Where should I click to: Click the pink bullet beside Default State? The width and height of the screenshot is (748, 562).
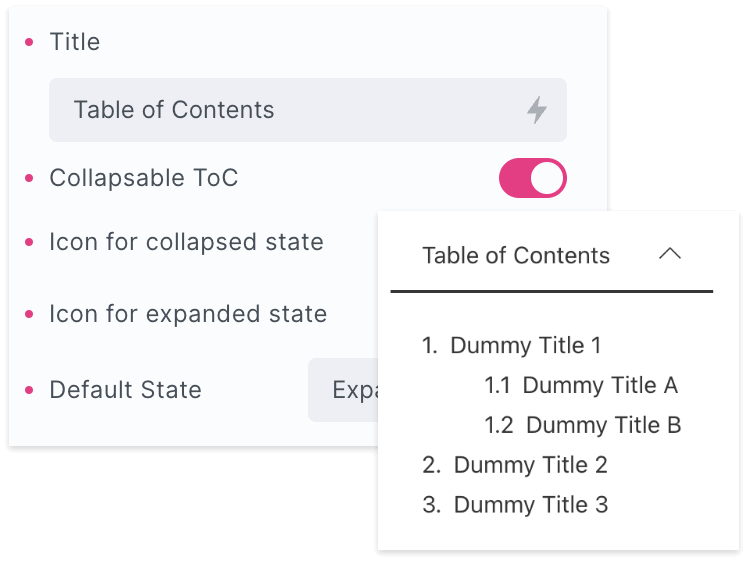[x=28, y=390]
